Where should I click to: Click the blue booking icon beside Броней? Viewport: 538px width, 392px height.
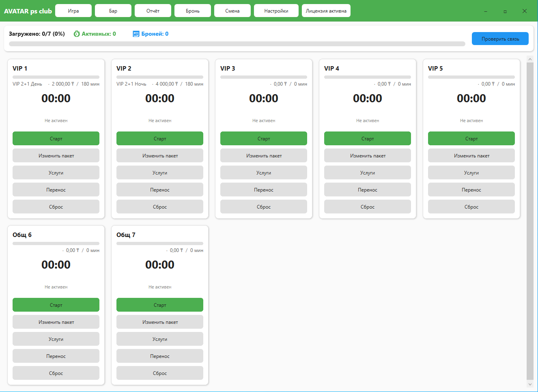tap(136, 34)
